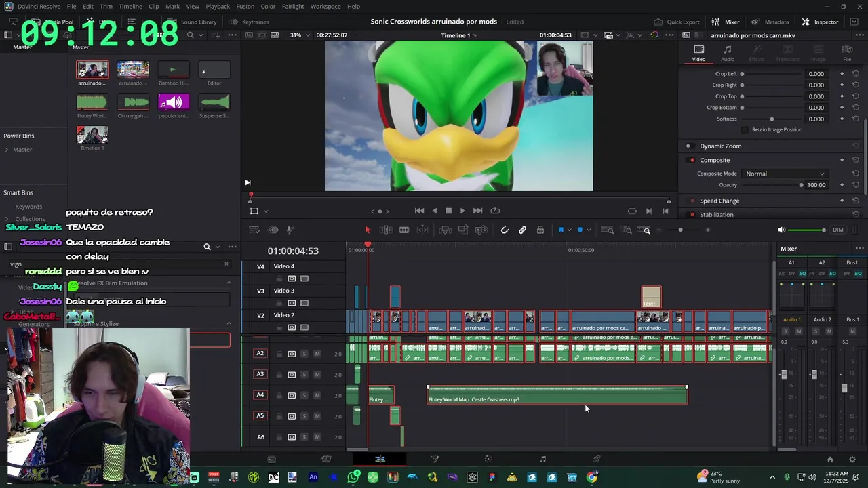Switch to the Media page
The image size is (868, 488).
click(x=271, y=460)
